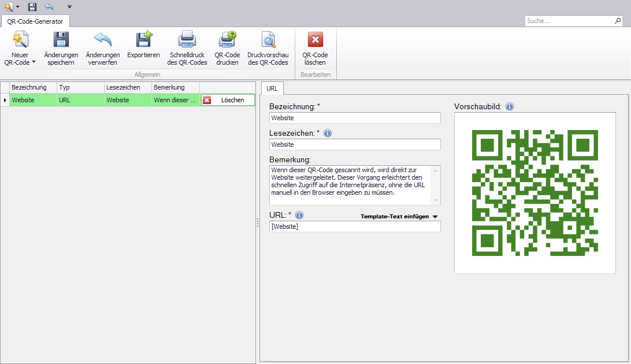Select the URL cell under Typ
Viewport: 631px width, 364px height.
[x=80, y=100]
